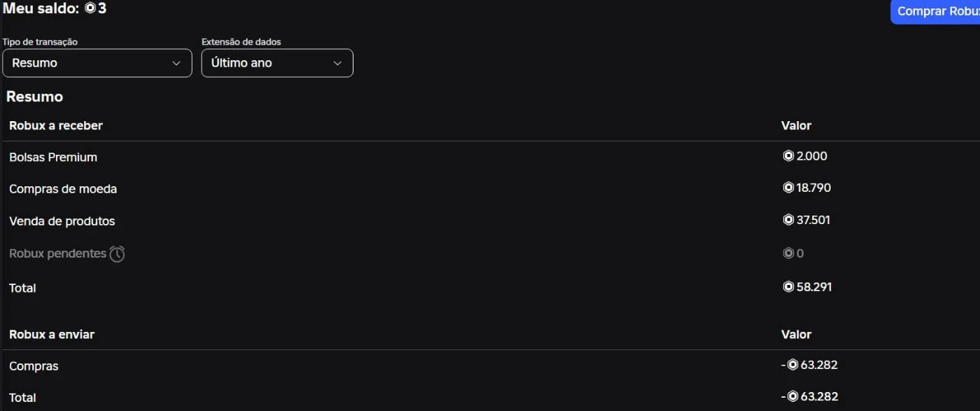Click greyed Robux icon for pending amount

[788, 253]
